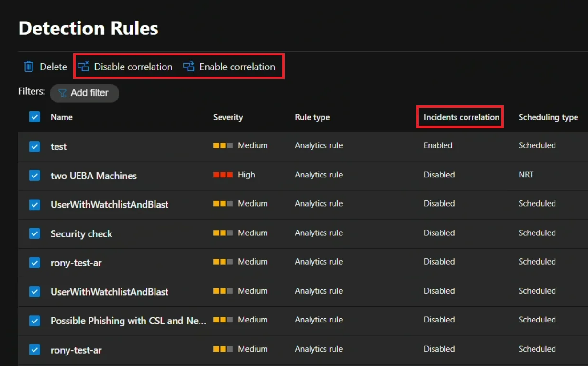Sort rules by the Severity column header
Screen dimensions: 588x366
point(228,117)
